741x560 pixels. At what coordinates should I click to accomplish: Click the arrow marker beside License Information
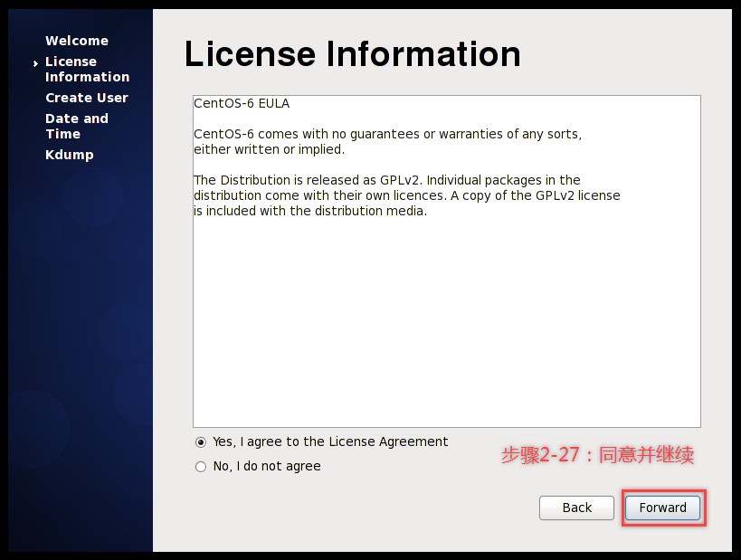(35, 63)
